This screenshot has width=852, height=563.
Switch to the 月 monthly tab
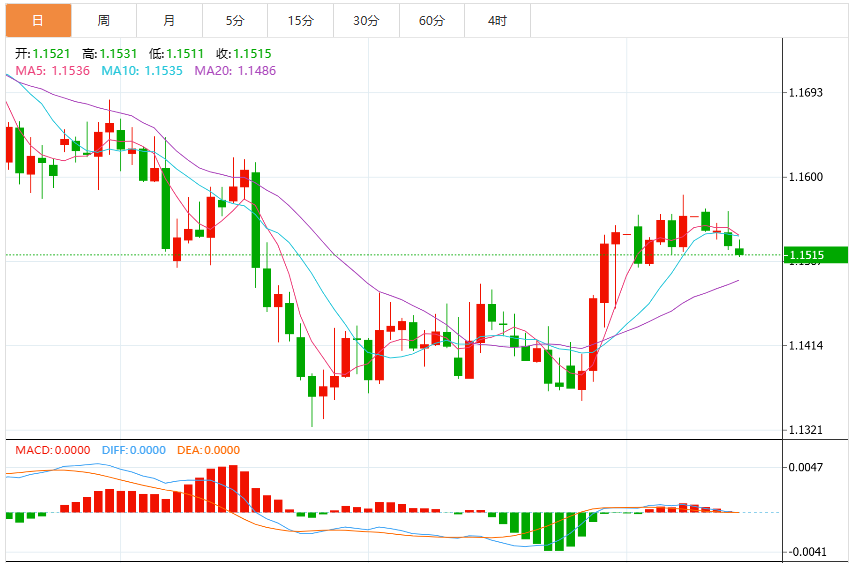coord(170,21)
